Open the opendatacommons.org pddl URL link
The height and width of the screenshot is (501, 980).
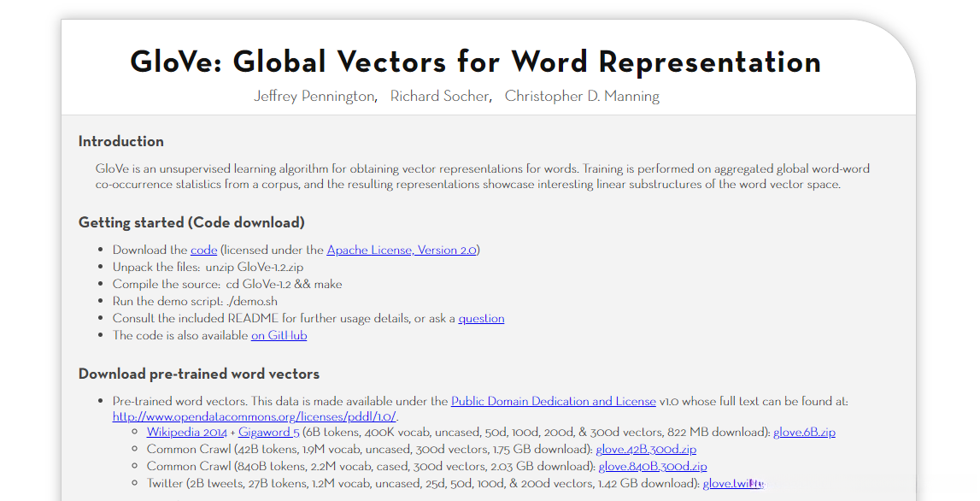click(x=255, y=416)
